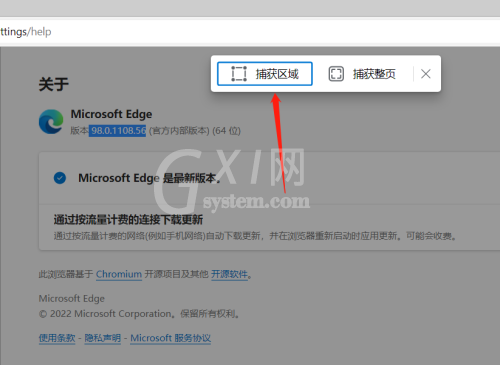Close the web capture toolbar

426,74
